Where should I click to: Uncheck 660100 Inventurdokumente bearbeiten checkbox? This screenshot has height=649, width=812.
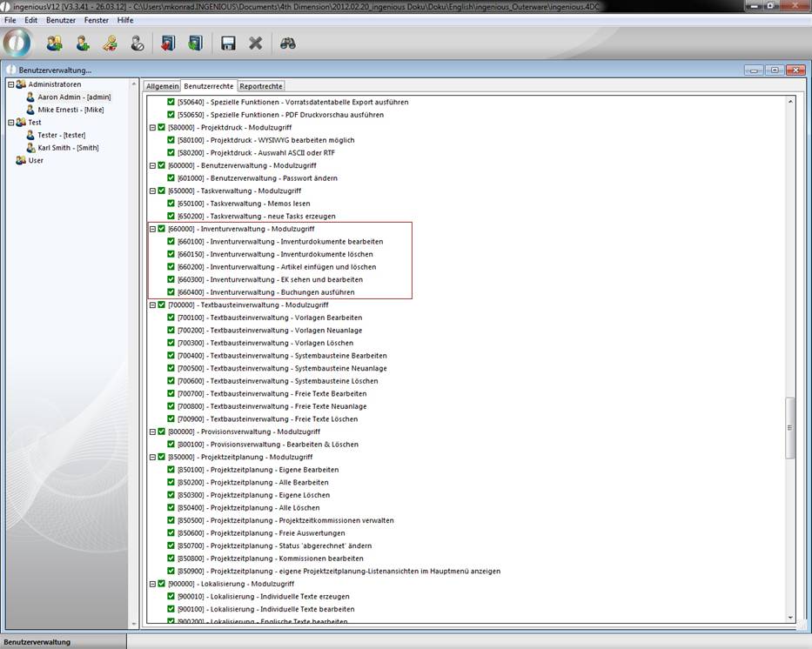(x=171, y=241)
